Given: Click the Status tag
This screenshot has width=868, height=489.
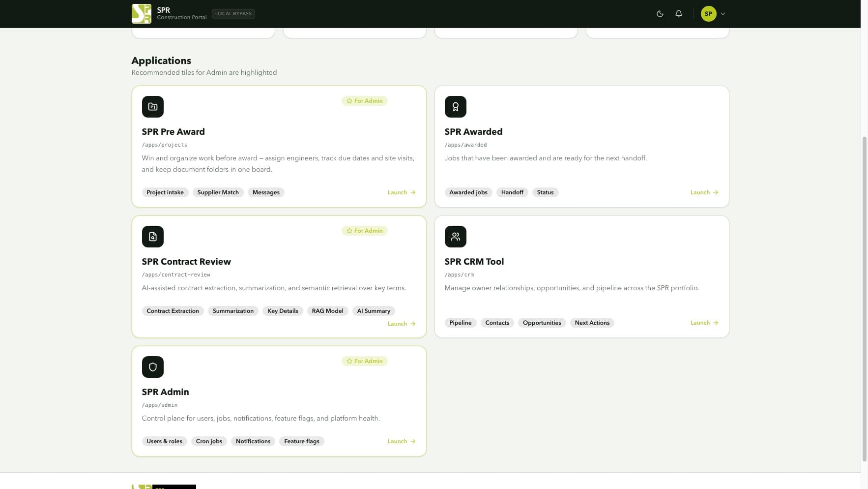Looking at the screenshot, I should pos(545,192).
